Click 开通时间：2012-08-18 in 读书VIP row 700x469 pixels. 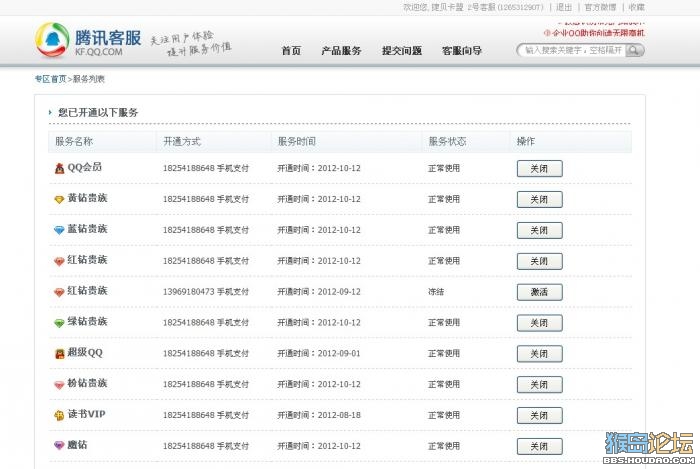319,415
